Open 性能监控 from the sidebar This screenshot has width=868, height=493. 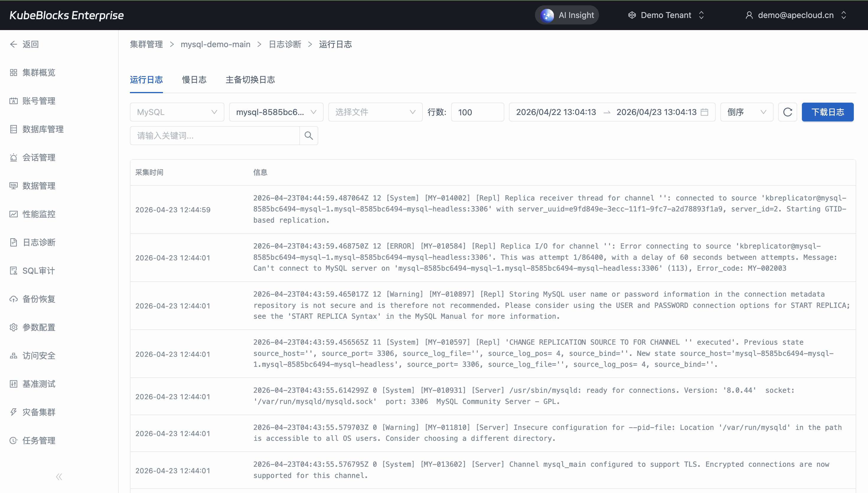click(x=39, y=214)
